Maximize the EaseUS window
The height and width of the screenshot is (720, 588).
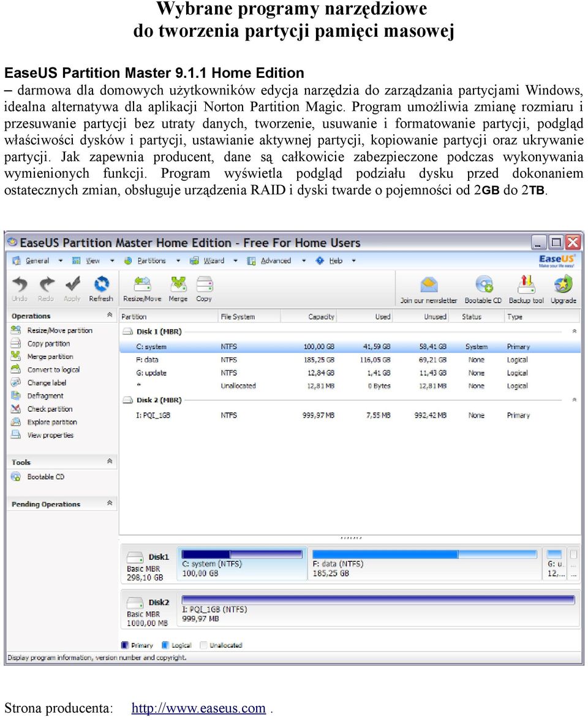(x=556, y=242)
